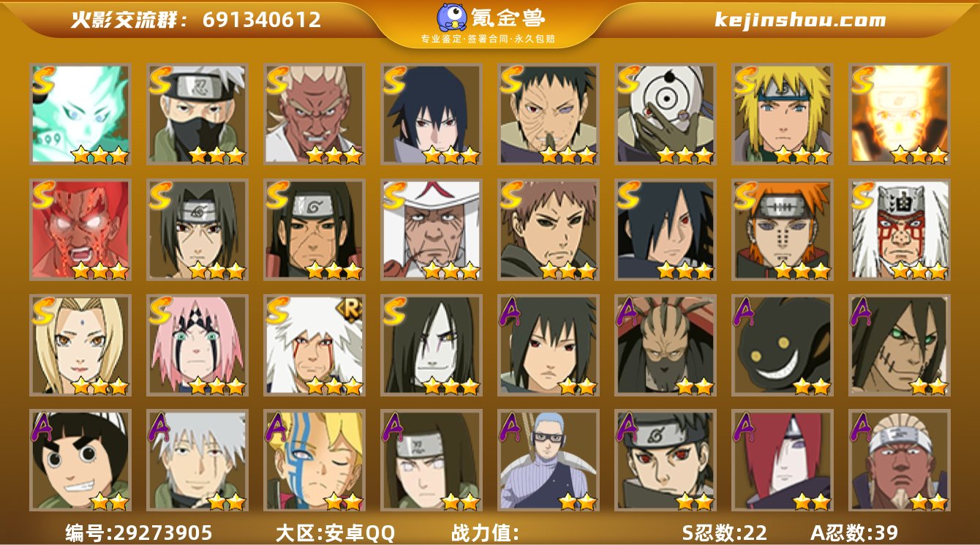Image resolution: width=980 pixels, height=545 pixels.
Task: Choose the red-haired A-rank character portrait
Action: (x=783, y=460)
